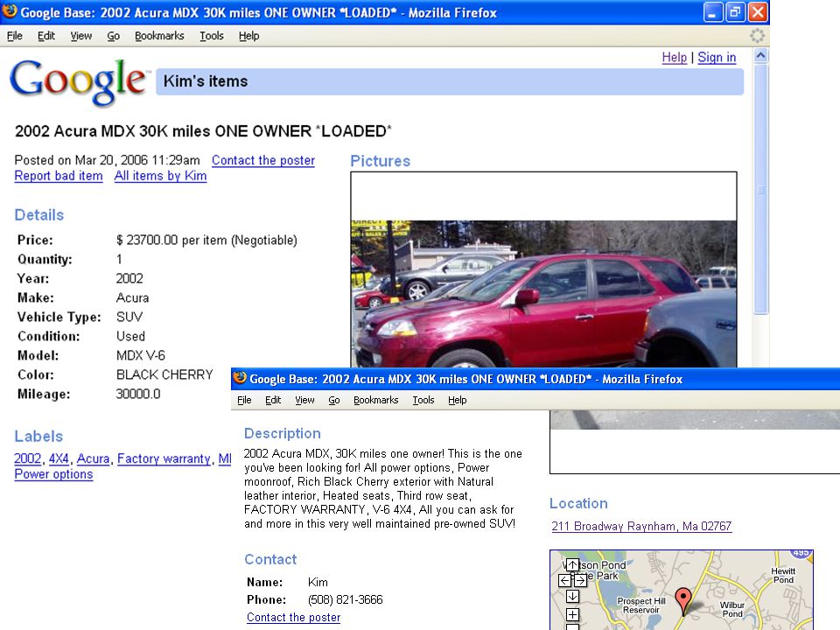
Task: Click the Acura MDX photo
Action: (x=543, y=294)
